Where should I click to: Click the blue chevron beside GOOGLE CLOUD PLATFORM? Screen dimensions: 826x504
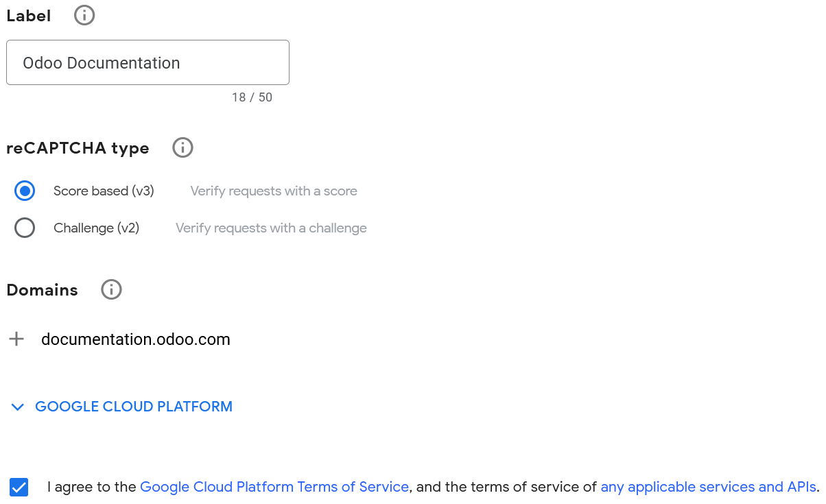(18, 407)
